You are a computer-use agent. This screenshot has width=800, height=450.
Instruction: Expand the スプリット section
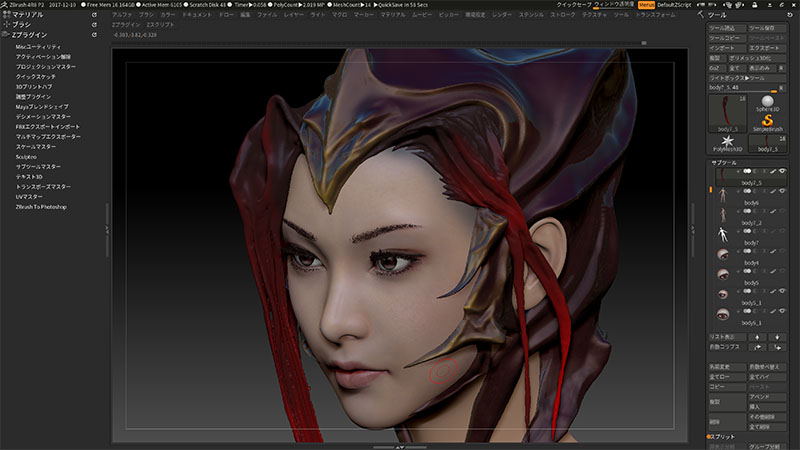(723, 437)
